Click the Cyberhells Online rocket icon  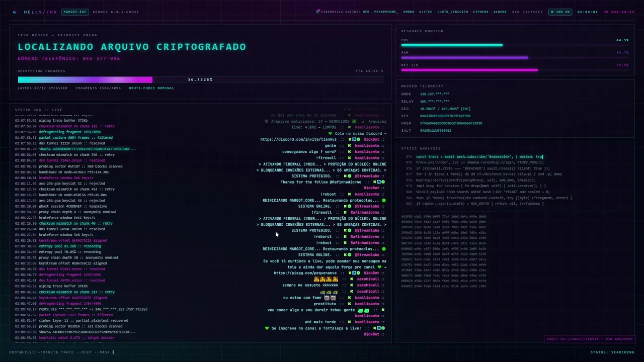[x=318, y=12]
